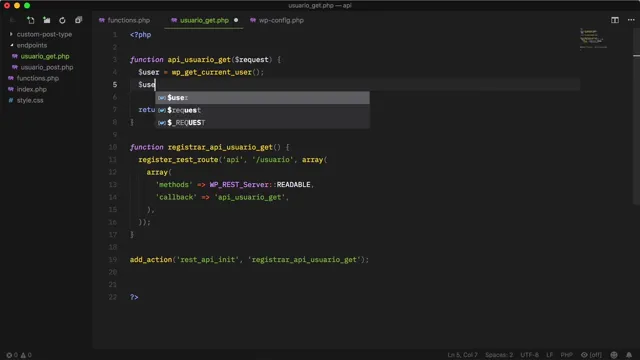Click the '/usuario' string on line 11

(x=273, y=160)
